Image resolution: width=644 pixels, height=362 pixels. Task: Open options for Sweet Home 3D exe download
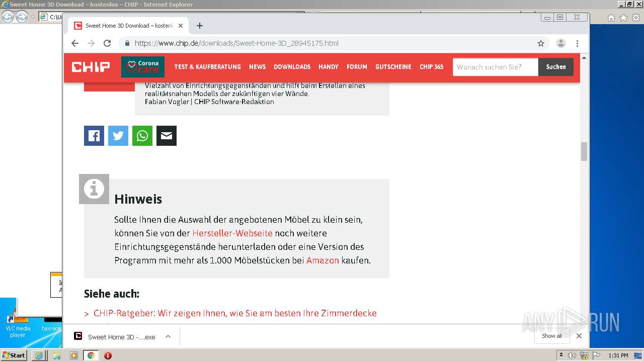click(x=168, y=337)
